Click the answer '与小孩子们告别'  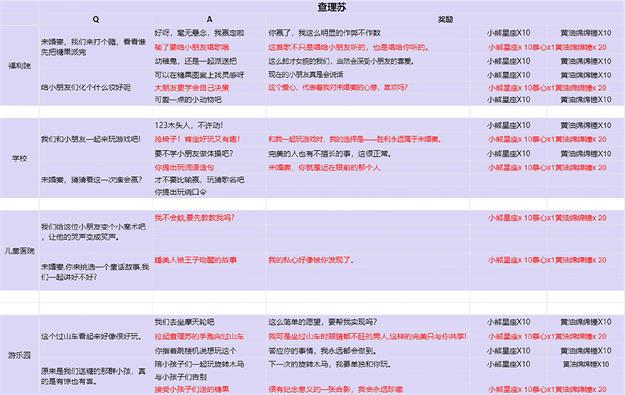181,377
